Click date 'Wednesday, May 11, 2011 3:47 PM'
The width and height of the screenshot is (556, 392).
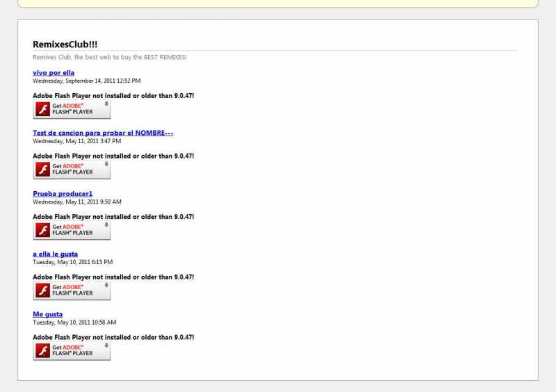[x=77, y=141]
